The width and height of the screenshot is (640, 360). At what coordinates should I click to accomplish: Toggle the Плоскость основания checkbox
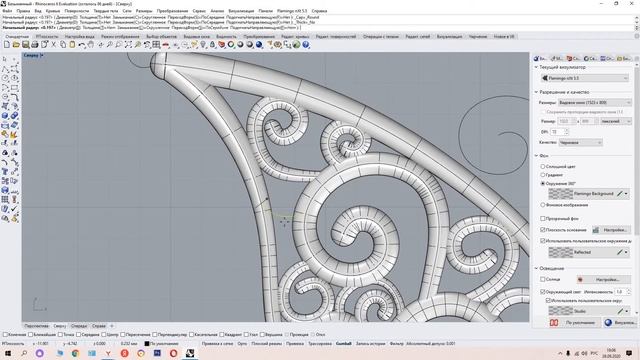pyautogui.click(x=543, y=230)
